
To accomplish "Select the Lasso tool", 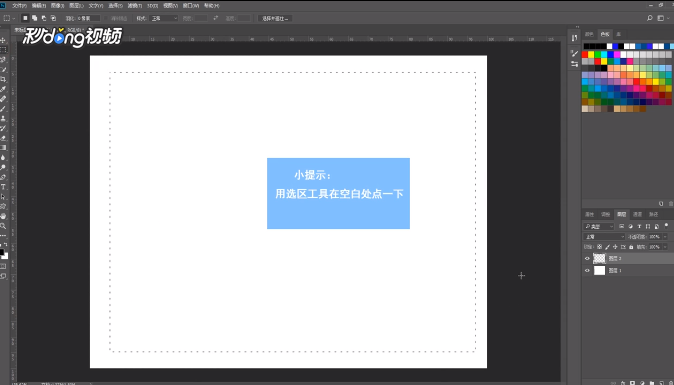I will click(3, 60).
